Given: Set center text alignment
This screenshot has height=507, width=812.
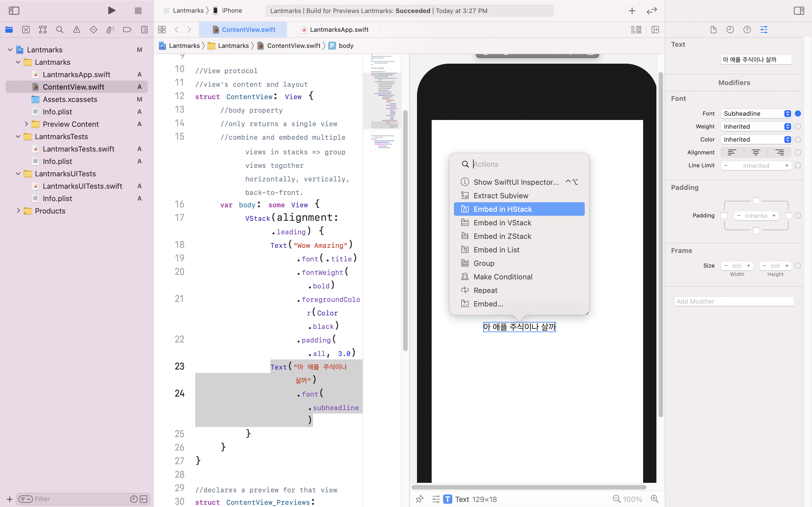Looking at the screenshot, I should coord(756,152).
